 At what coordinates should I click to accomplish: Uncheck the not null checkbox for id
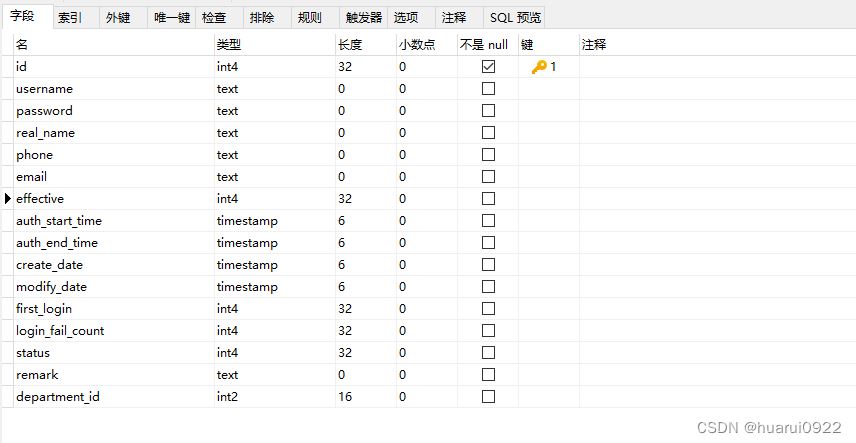(488, 67)
